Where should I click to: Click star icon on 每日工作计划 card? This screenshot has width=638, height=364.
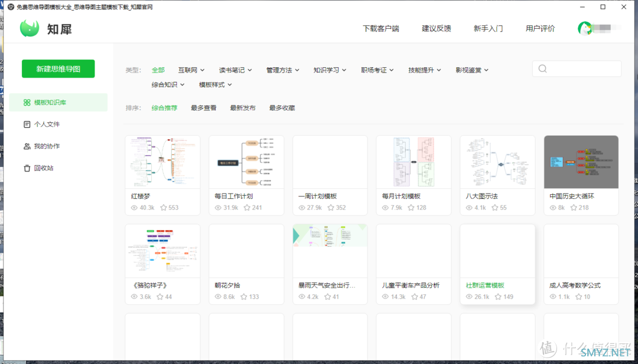(247, 208)
